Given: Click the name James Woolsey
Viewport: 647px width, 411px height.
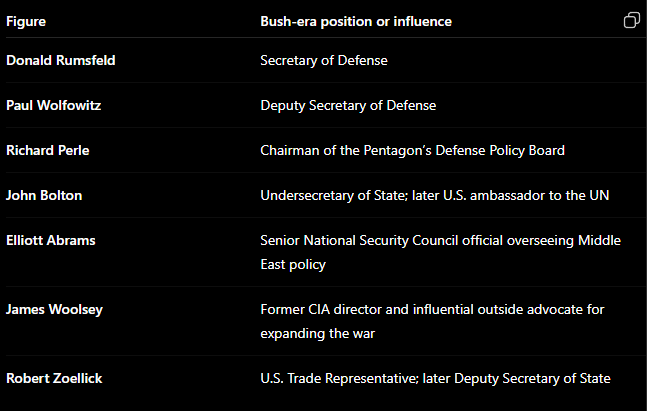Looking at the screenshot, I should pos(54,309).
